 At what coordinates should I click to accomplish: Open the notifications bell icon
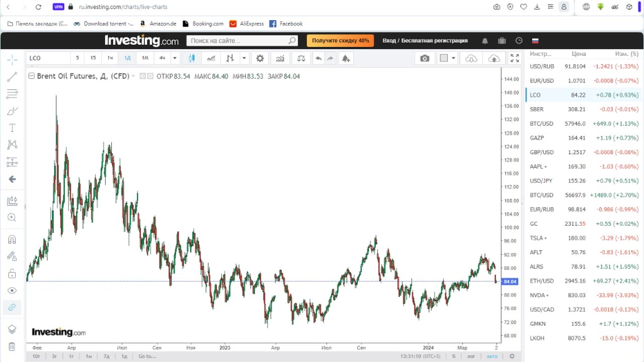coord(485,41)
